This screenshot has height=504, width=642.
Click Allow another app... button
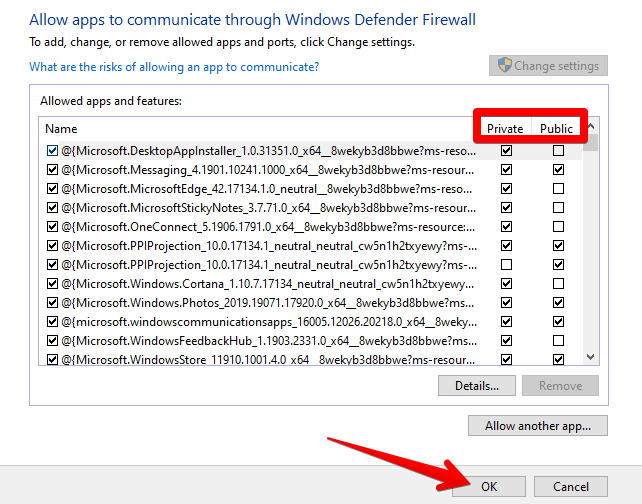(x=538, y=426)
